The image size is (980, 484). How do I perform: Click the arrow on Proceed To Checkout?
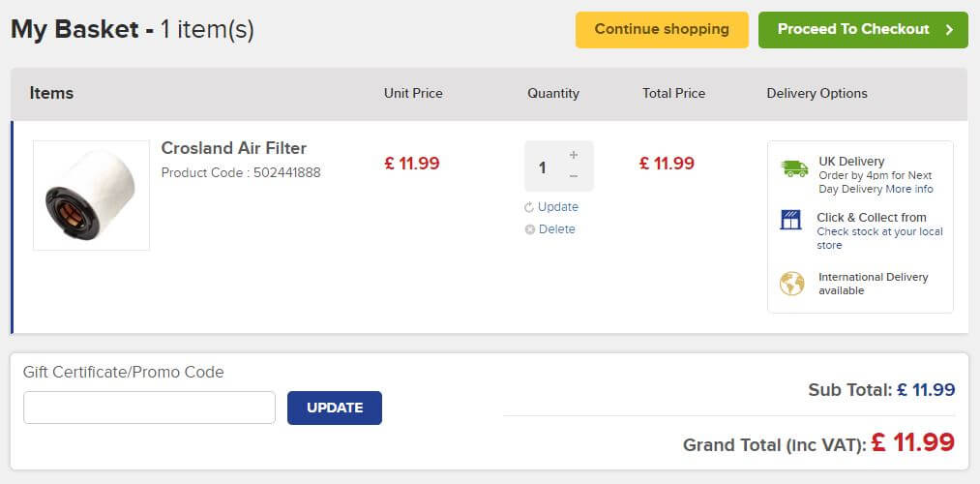(x=949, y=29)
